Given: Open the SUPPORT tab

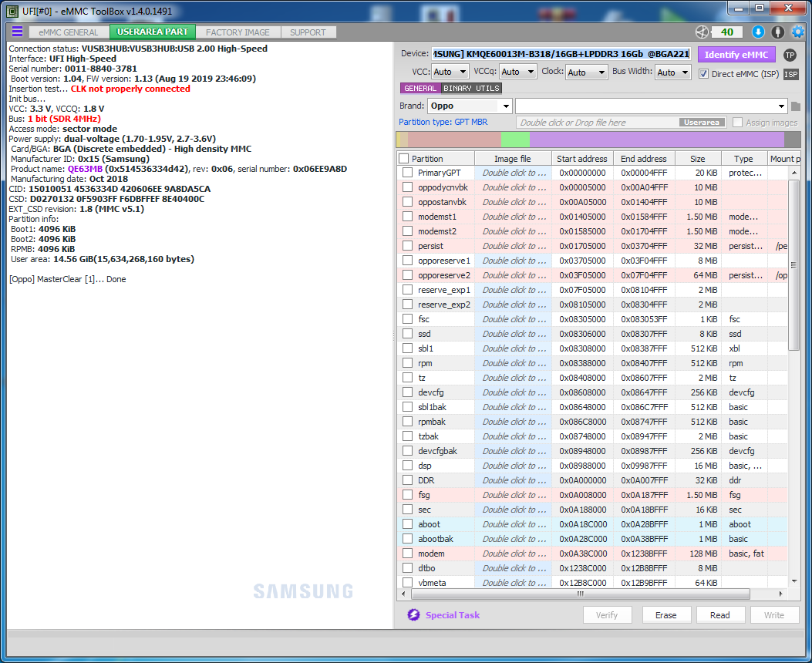Looking at the screenshot, I should tap(308, 32).
